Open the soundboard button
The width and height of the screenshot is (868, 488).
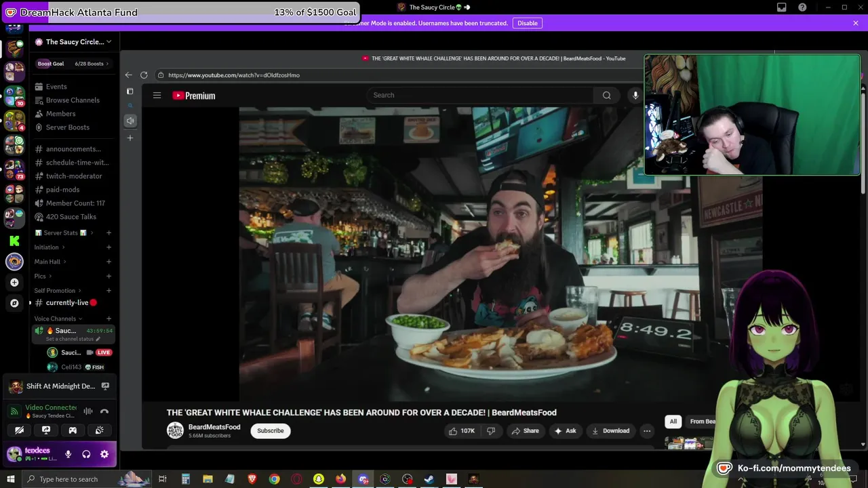pos(99,430)
